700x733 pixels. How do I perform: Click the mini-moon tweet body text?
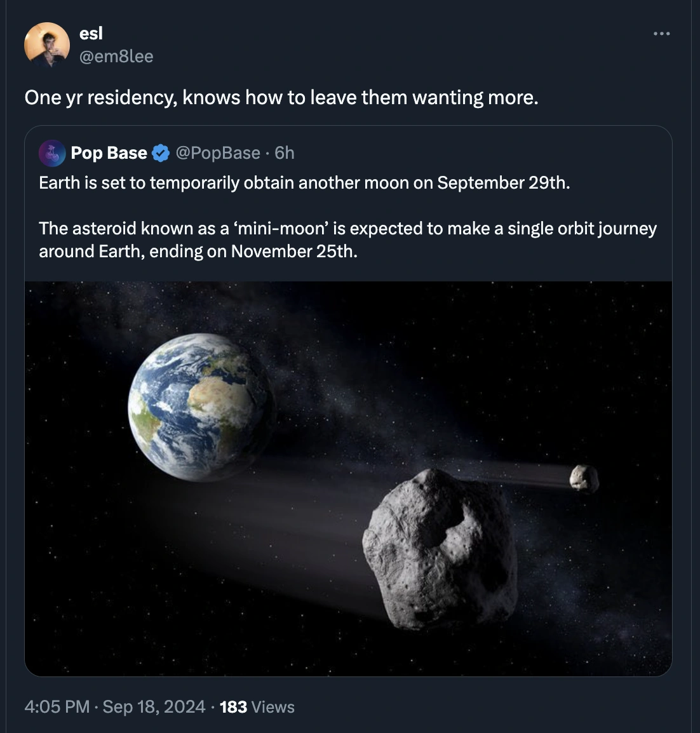coord(348,216)
